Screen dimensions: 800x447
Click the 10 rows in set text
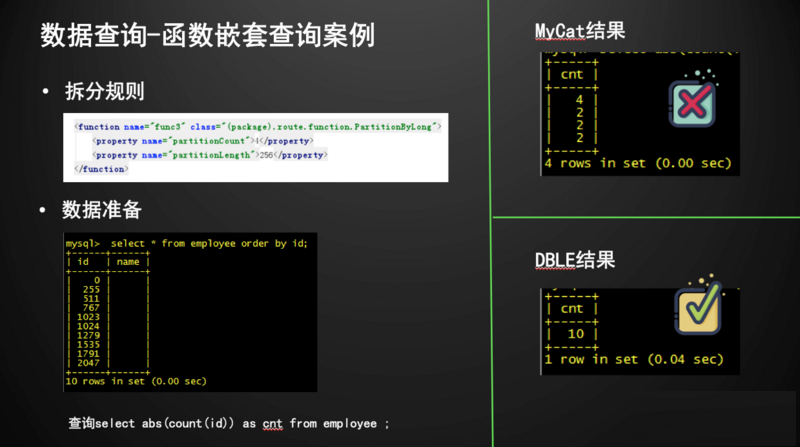click(136, 380)
